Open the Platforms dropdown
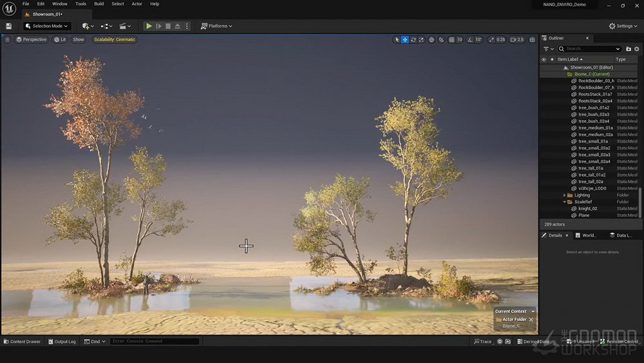This screenshot has width=644, height=363. (x=216, y=26)
